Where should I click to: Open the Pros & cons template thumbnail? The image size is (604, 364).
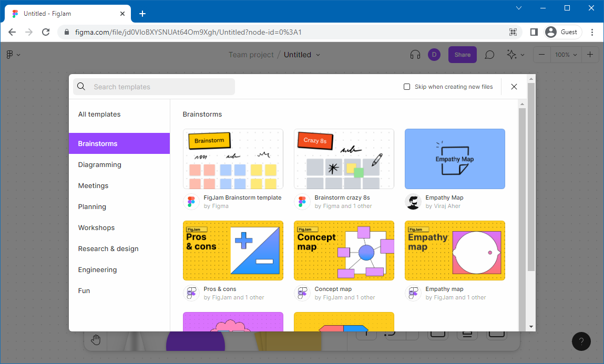pyautogui.click(x=233, y=251)
